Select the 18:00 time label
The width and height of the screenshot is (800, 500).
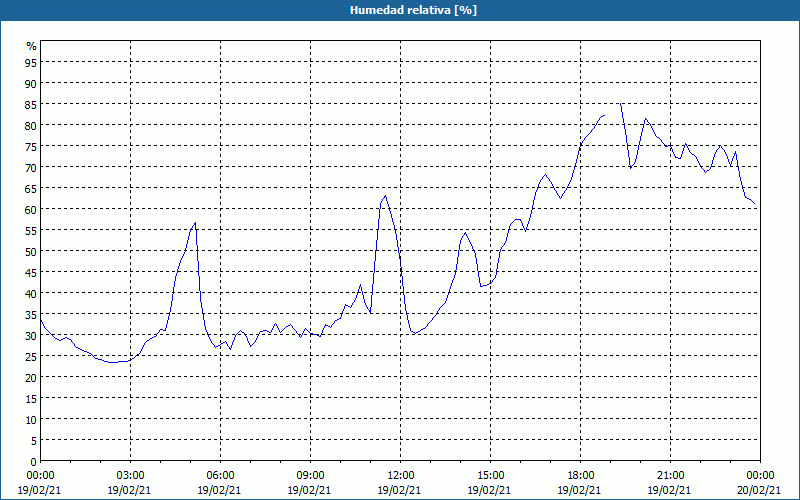(x=581, y=476)
